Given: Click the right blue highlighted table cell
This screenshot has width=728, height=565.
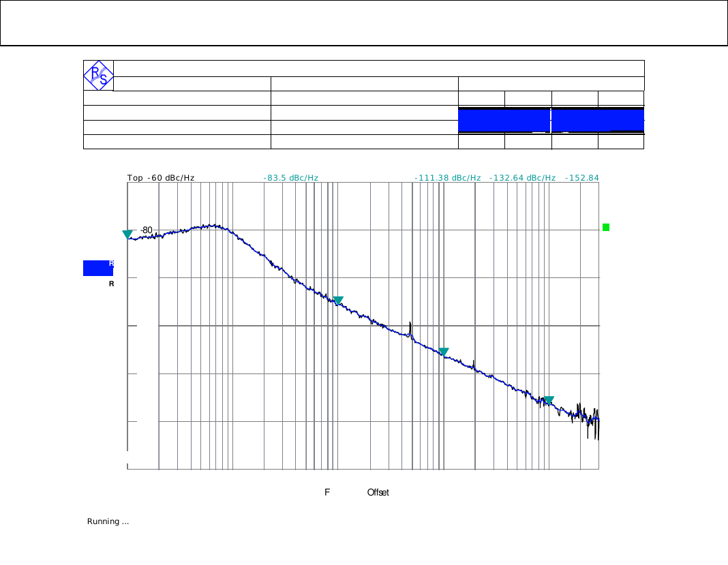Looking at the screenshot, I should tap(598, 120).
